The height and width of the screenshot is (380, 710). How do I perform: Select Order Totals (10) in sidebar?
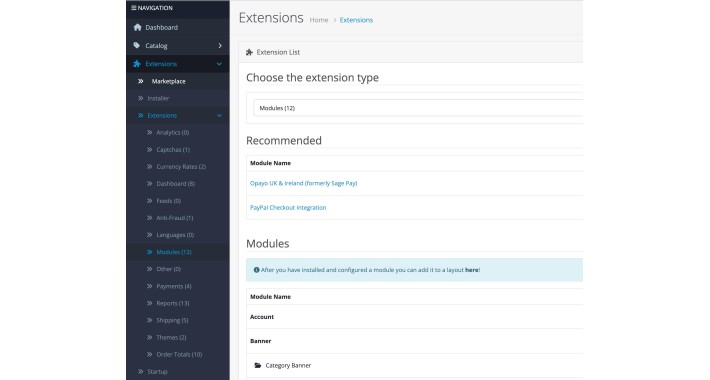tap(179, 354)
